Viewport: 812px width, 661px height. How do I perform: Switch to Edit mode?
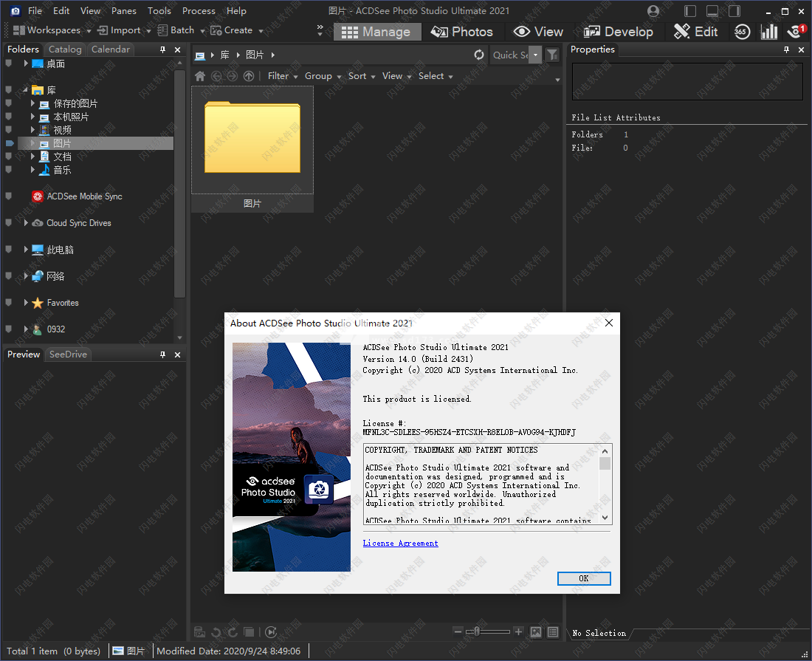(x=695, y=32)
